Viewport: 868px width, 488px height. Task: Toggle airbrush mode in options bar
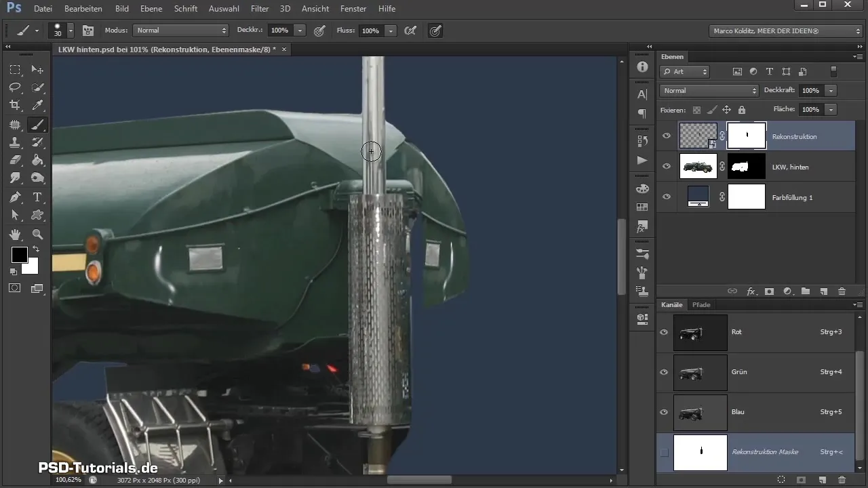click(410, 30)
